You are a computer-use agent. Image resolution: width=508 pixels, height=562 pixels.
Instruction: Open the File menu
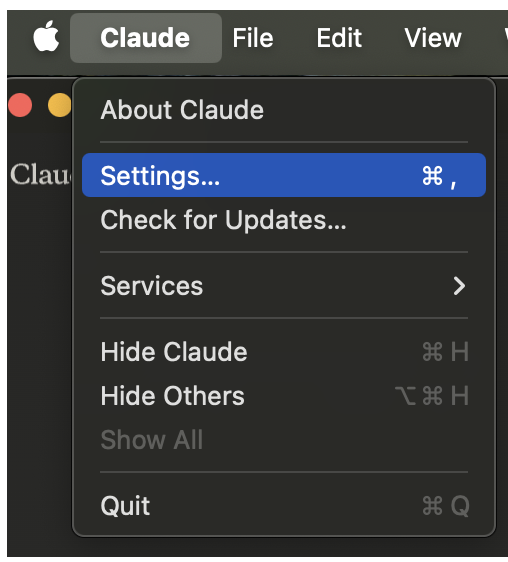(253, 38)
